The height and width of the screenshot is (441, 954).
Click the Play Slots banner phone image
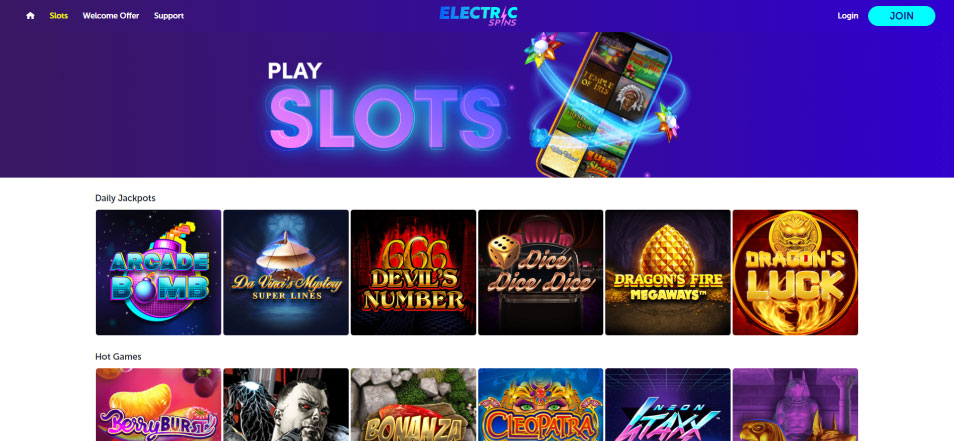pos(602,105)
